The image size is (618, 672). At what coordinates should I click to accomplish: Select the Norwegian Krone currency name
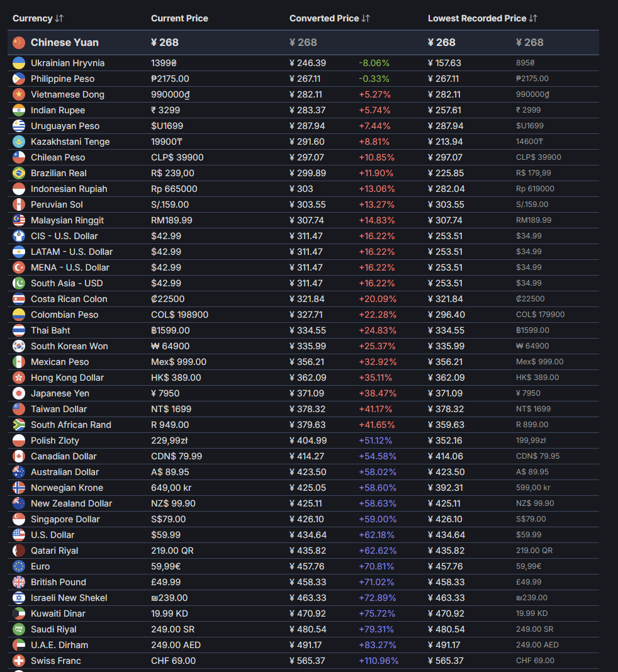click(x=67, y=488)
